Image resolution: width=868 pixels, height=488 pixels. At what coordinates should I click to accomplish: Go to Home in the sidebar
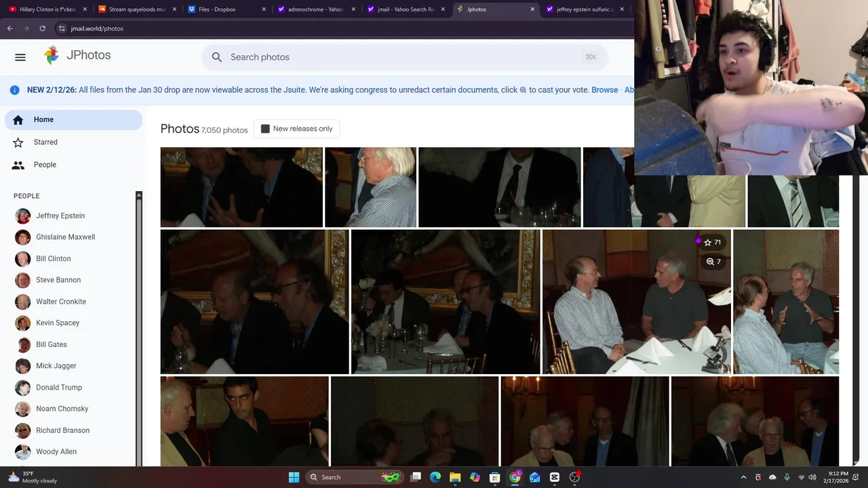click(73, 120)
